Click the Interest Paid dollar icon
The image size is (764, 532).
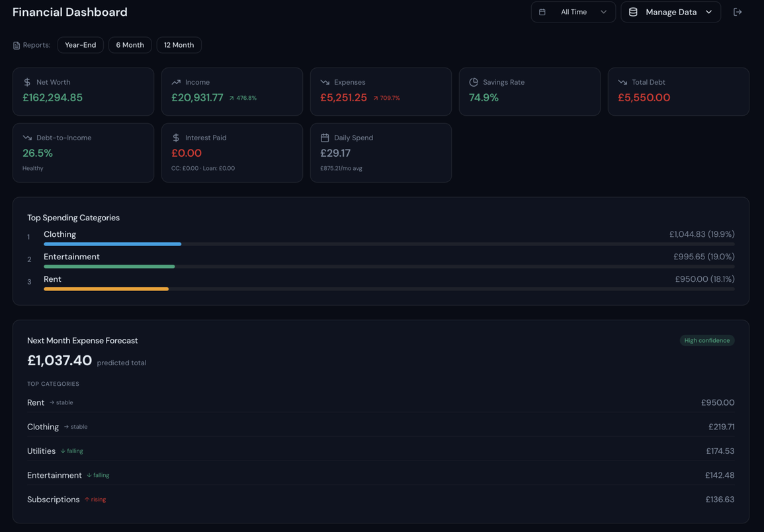[x=176, y=138]
